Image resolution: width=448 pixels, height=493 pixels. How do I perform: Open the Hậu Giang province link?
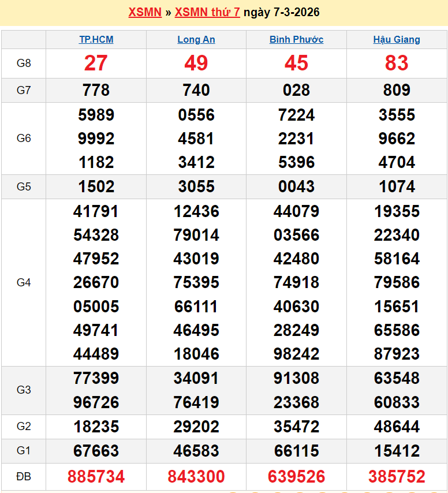[x=397, y=39]
